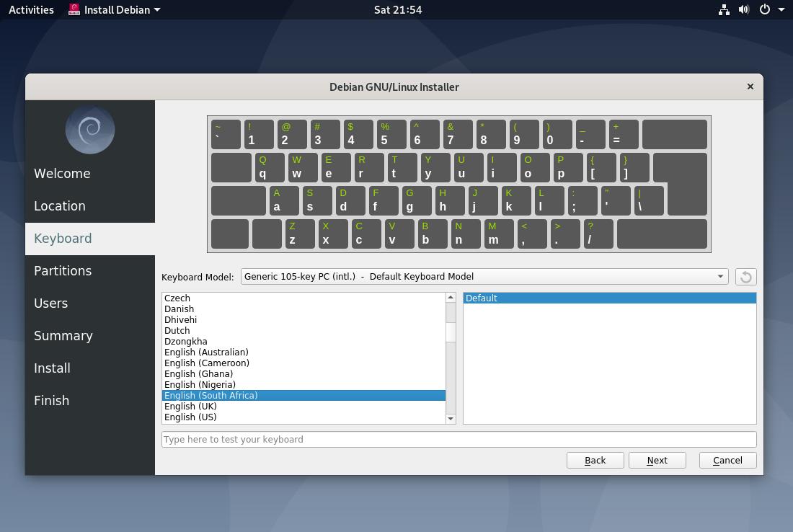The width and height of the screenshot is (793, 532).
Task: Go to the Welcome step in sidebar
Action: click(x=90, y=174)
